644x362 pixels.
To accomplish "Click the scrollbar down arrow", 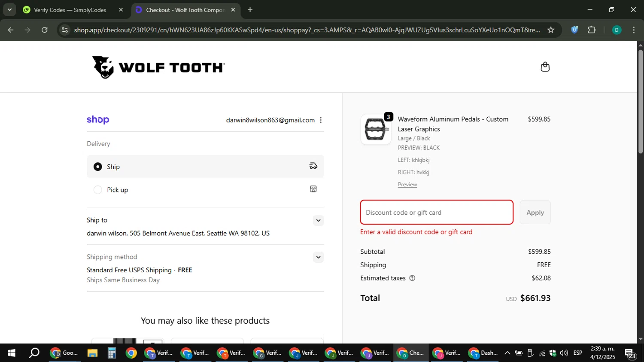I will (641, 339).
